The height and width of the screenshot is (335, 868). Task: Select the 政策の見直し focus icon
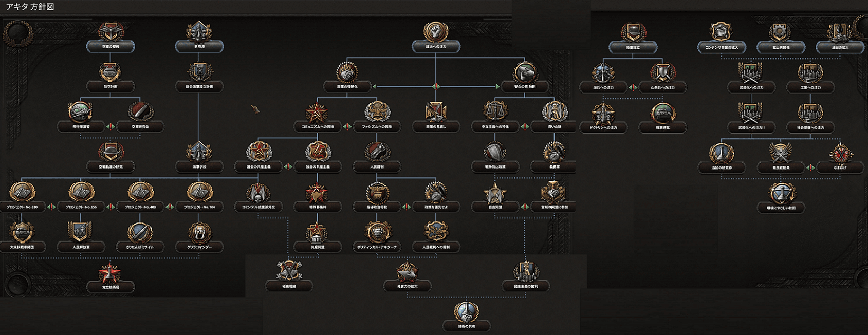436,112
